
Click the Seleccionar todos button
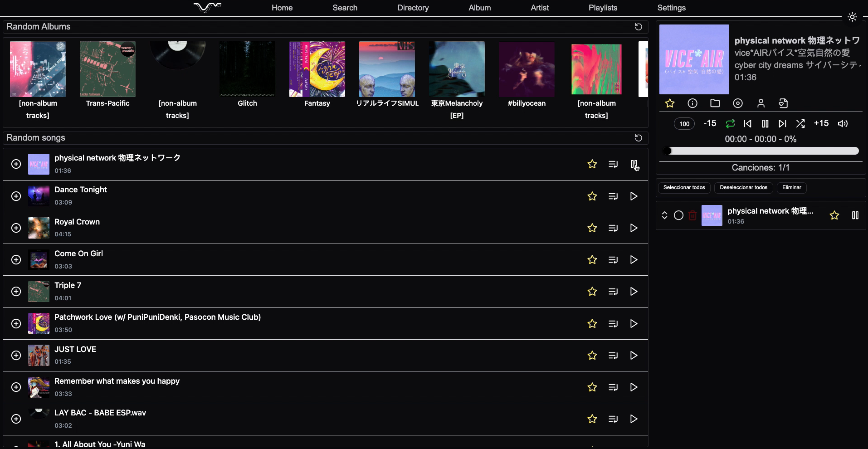pyautogui.click(x=684, y=187)
